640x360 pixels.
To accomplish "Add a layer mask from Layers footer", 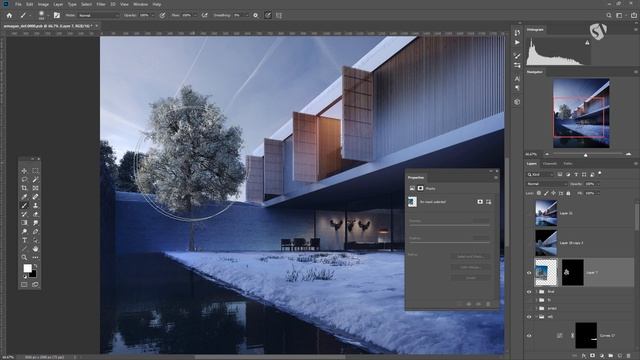I will (593, 356).
